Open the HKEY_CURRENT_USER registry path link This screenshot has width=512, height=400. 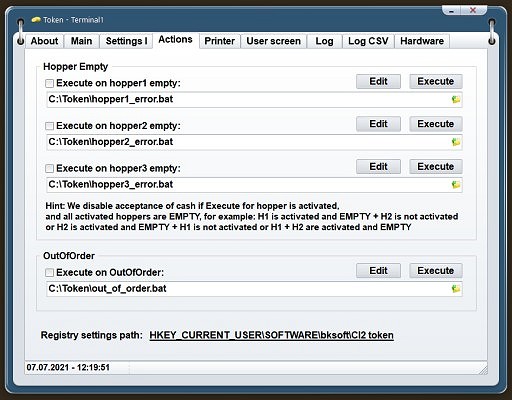[271, 335]
